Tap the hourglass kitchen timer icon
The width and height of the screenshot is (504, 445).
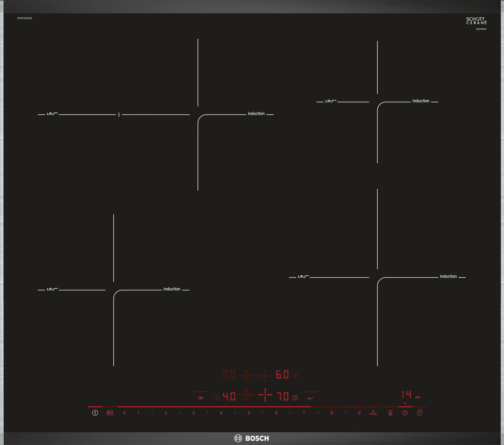[390, 413]
